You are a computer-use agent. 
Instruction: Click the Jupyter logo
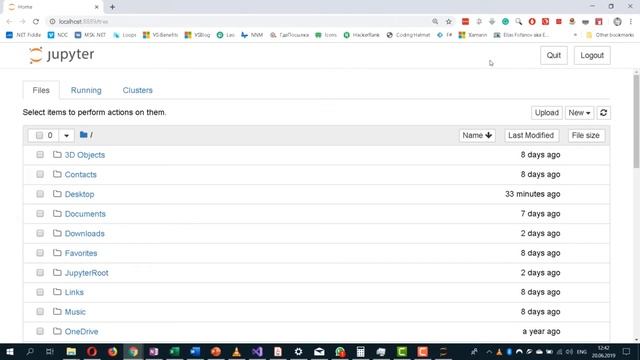tap(61, 55)
